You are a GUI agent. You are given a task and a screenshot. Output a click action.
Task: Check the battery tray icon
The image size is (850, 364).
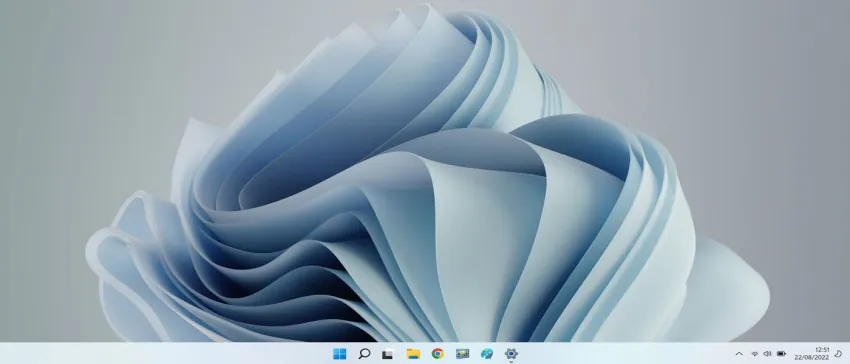[781, 354]
